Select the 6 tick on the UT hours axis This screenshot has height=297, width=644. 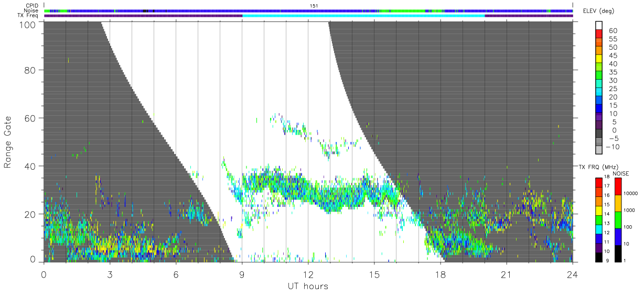176,274
